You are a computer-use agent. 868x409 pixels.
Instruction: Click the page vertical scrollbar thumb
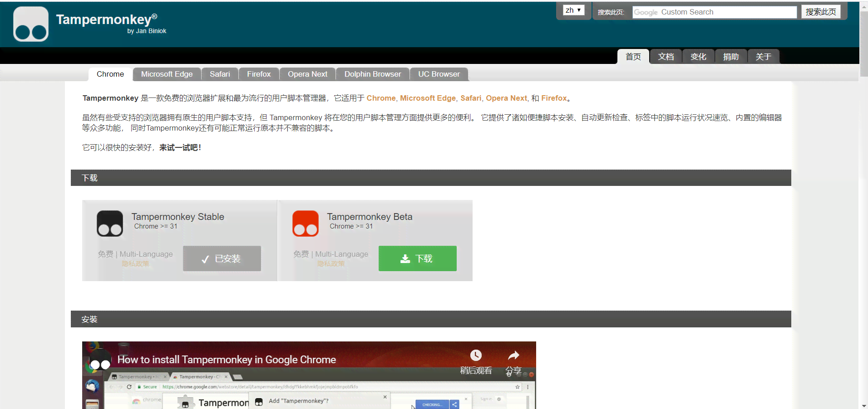coord(863,43)
